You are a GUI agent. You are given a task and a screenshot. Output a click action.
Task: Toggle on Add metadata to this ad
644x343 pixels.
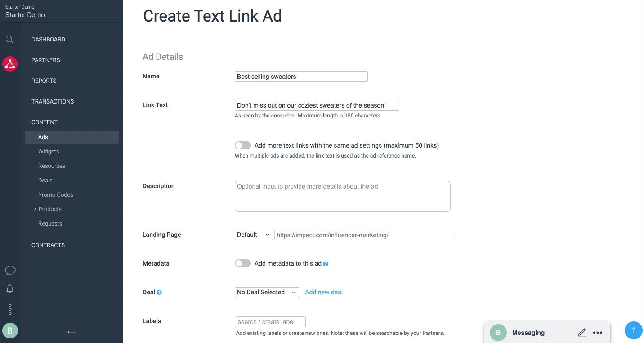242,263
